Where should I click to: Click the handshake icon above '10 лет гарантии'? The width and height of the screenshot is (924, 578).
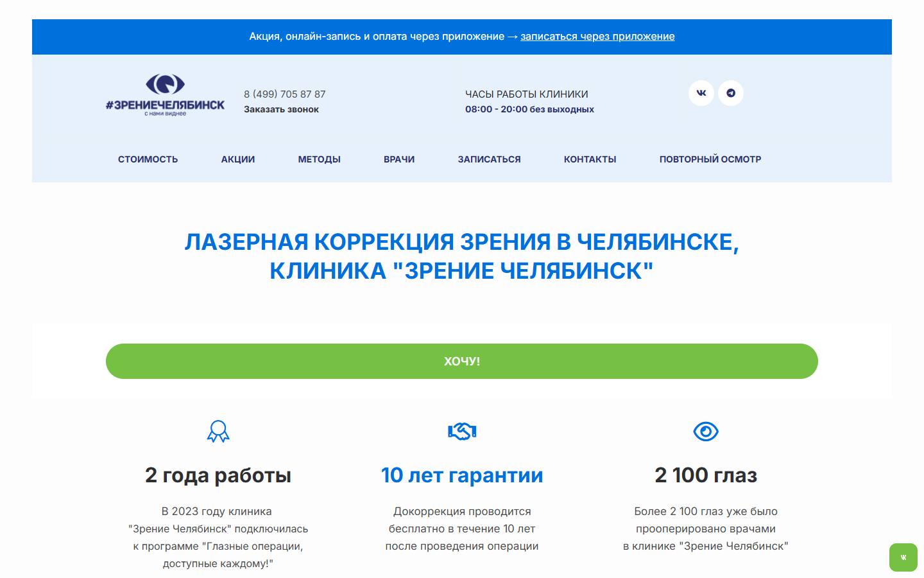coord(462,432)
